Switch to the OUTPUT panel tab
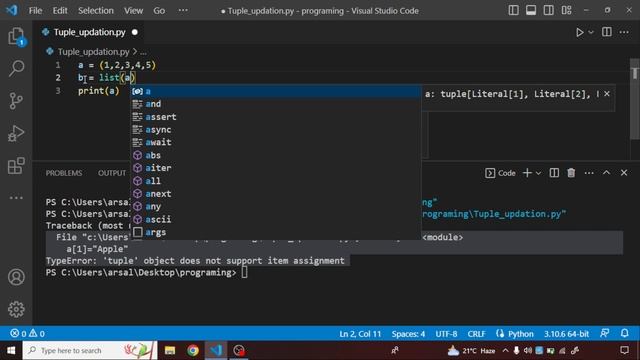The image size is (640, 360). (x=112, y=173)
